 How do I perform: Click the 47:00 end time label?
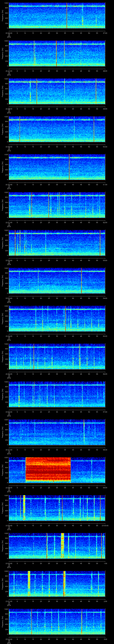(105, 33)
